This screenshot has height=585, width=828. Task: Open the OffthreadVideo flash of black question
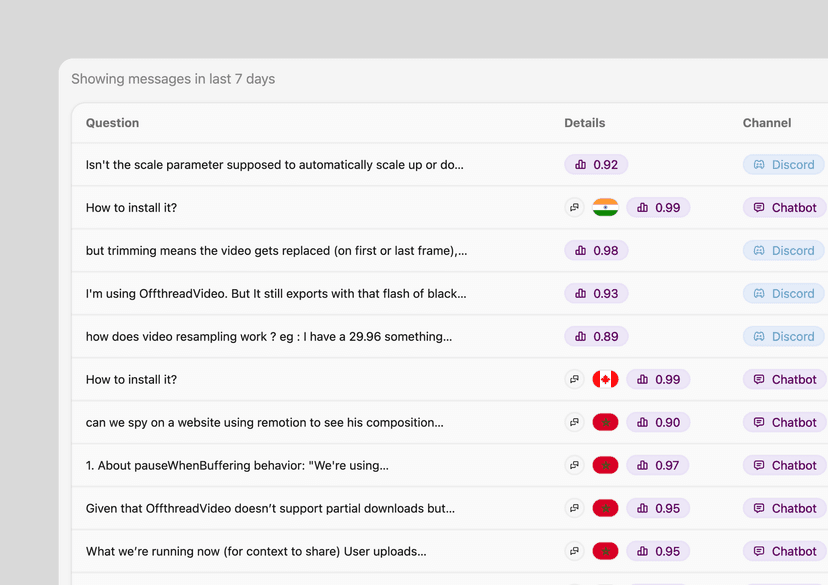276,294
